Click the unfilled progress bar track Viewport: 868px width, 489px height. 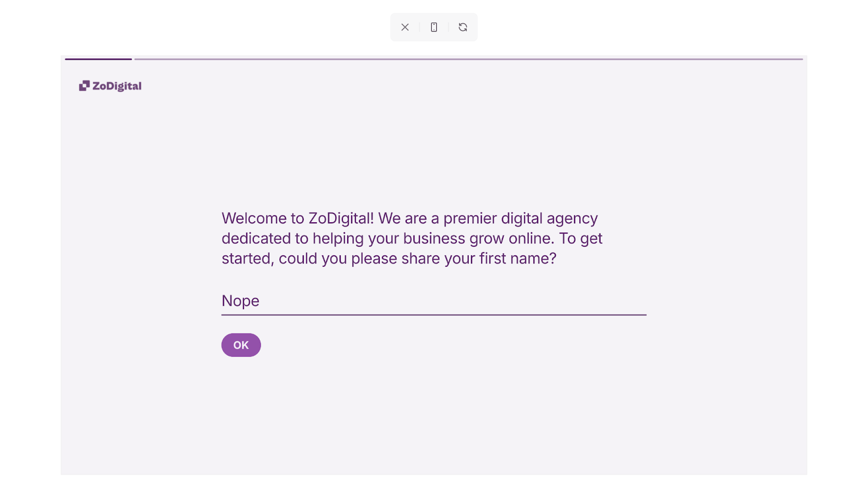click(468, 59)
